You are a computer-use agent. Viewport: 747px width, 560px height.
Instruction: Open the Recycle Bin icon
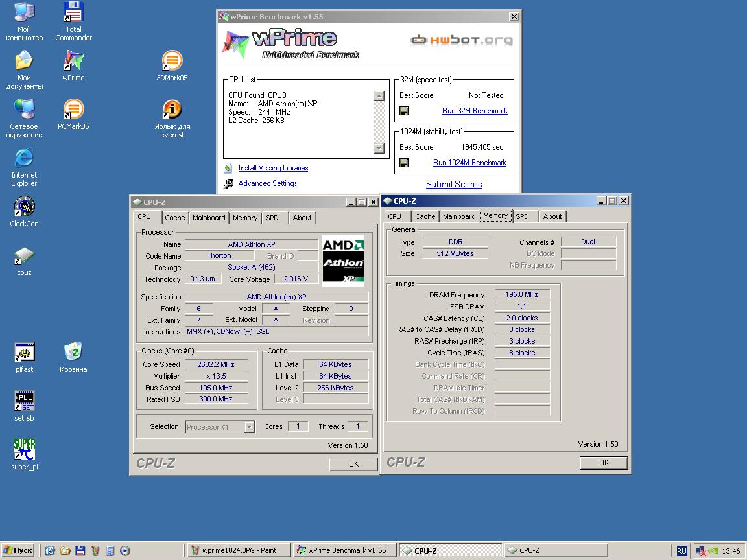73,358
